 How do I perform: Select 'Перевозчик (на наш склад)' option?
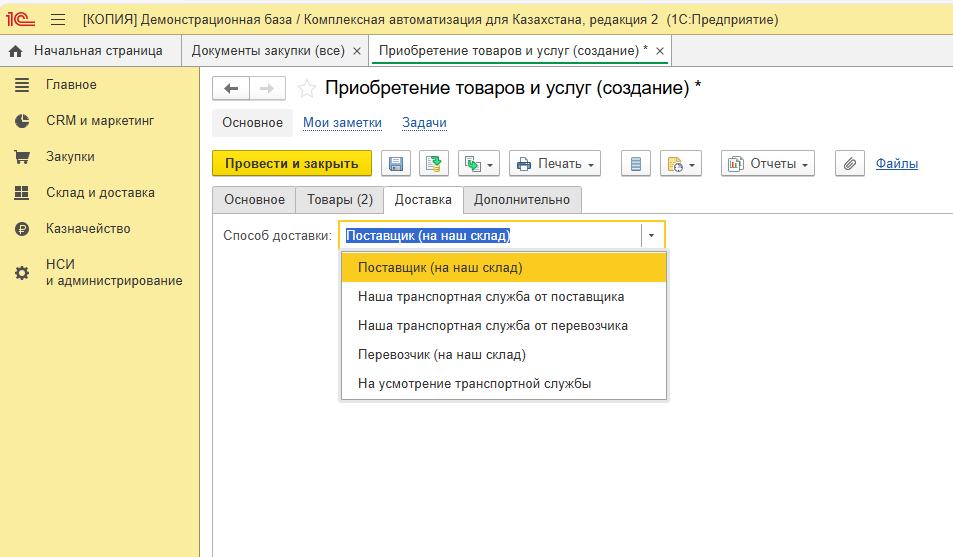(441, 354)
